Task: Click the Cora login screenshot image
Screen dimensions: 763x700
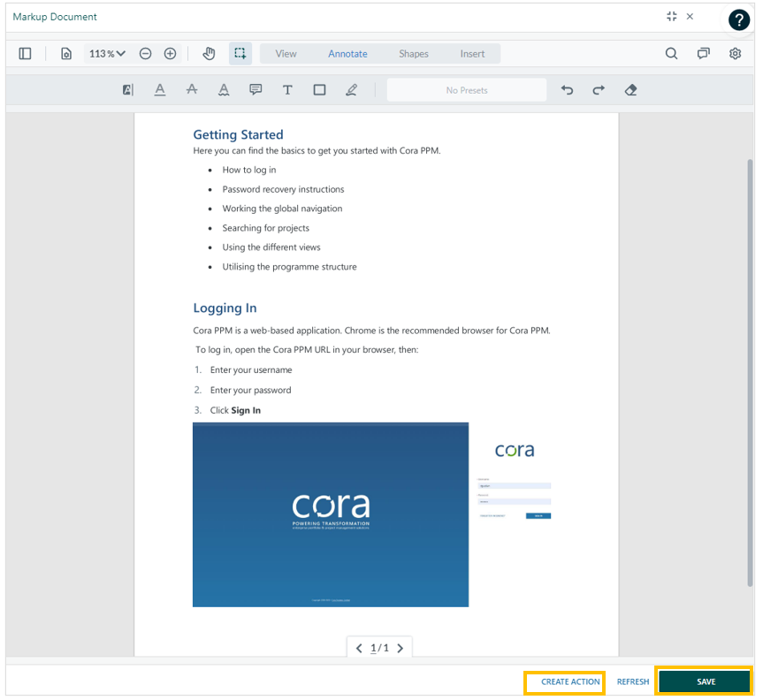Action: tap(372, 514)
